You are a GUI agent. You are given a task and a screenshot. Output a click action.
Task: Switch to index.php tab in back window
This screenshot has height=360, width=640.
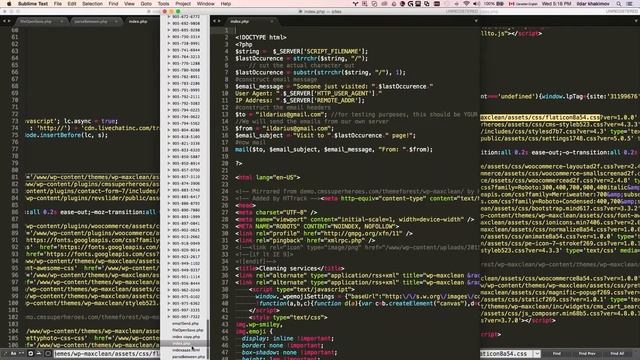[x=140, y=21]
